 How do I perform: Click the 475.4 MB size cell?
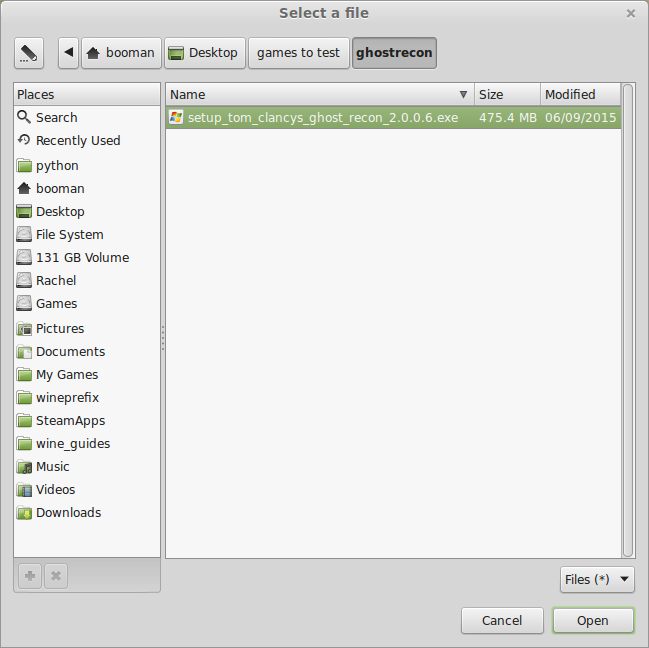click(508, 118)
